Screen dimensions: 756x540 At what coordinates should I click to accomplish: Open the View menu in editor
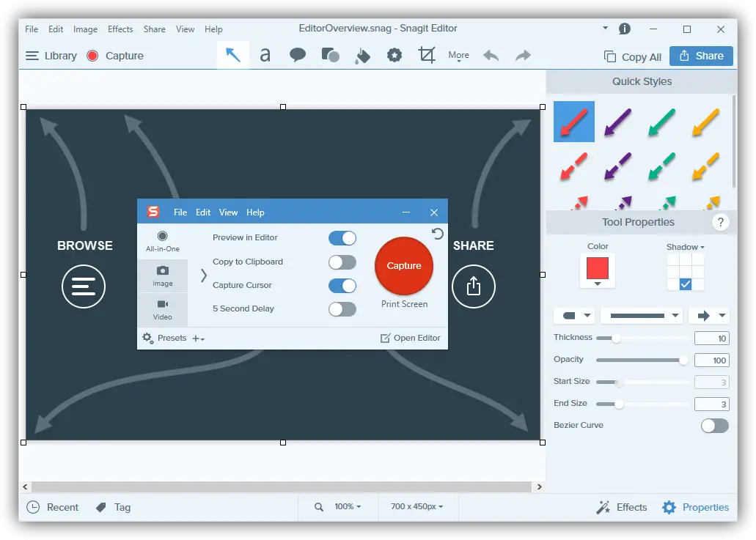tap(185, 29)
